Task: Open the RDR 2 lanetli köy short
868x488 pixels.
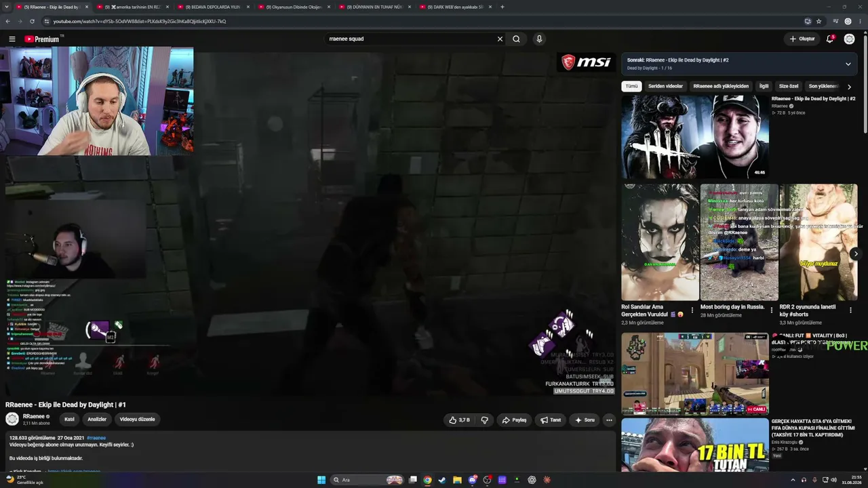Action: 818,242
